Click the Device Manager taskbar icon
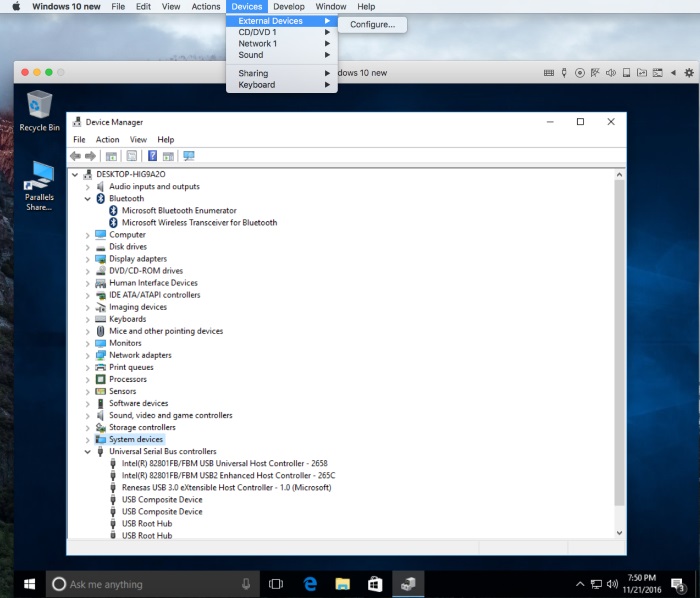This screenshot has width=700, height=598. (408, 584)
